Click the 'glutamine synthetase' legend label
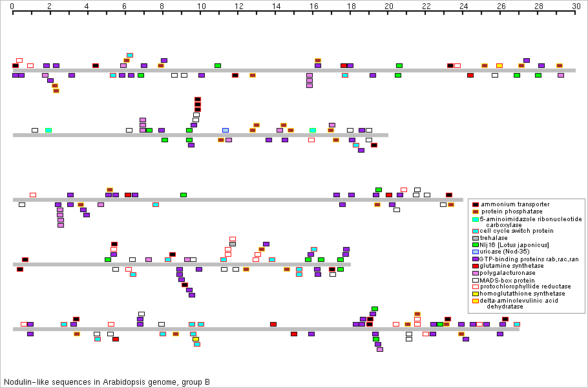Viewport: 588px width, 388px height. point(512,266)
